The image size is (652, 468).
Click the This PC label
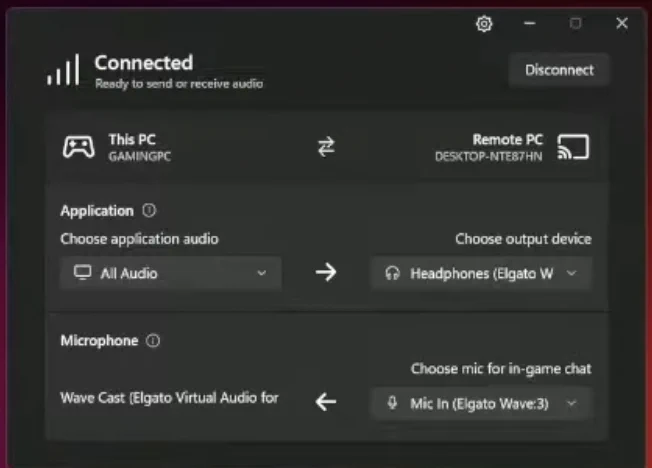132,139
